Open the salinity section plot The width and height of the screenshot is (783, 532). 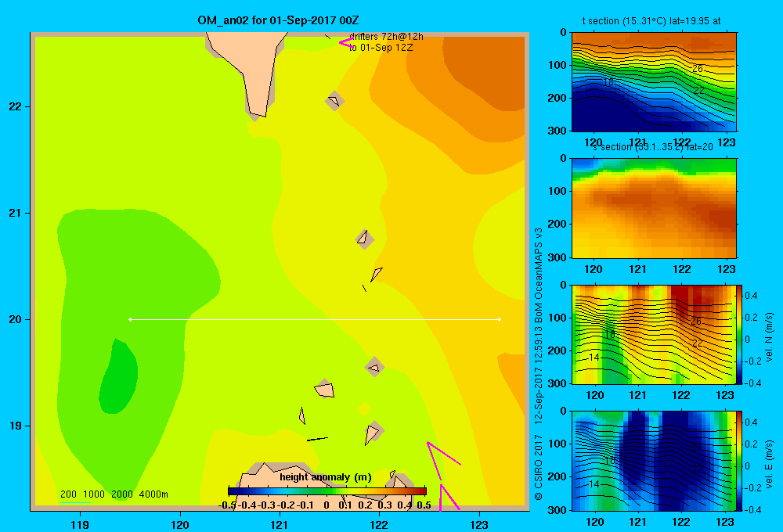(654, 207)
